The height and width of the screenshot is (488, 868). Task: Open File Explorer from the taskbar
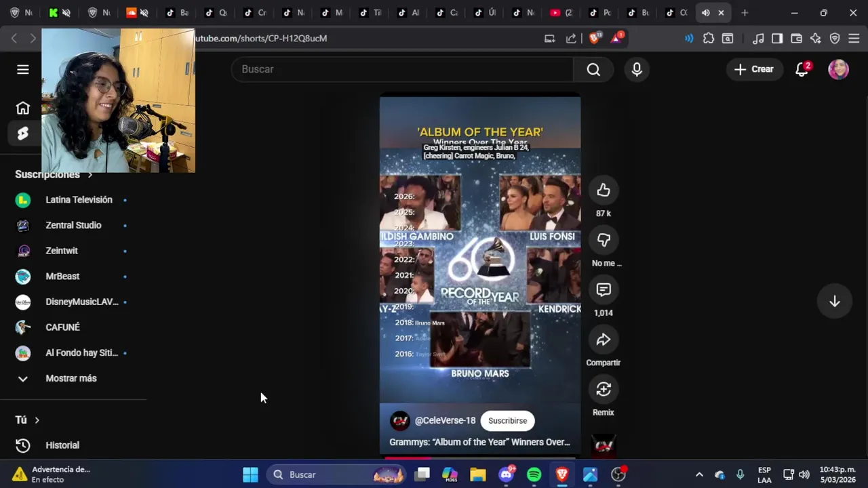[x=478, y=474]
